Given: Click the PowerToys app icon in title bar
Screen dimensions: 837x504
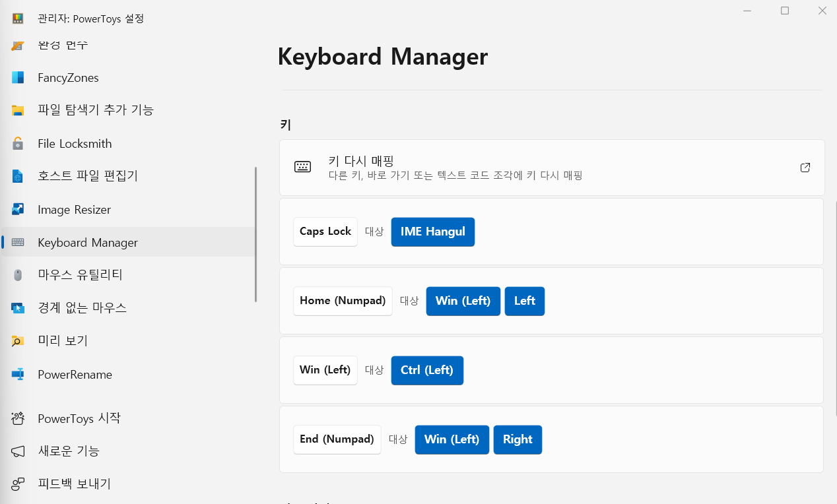Looking at the screenshot, I should [x=18, y=18].
